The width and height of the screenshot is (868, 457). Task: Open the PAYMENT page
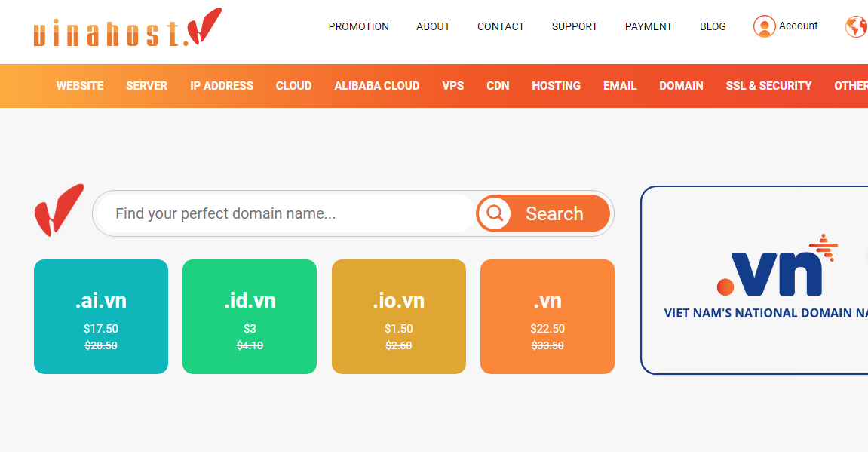(649, 26)
